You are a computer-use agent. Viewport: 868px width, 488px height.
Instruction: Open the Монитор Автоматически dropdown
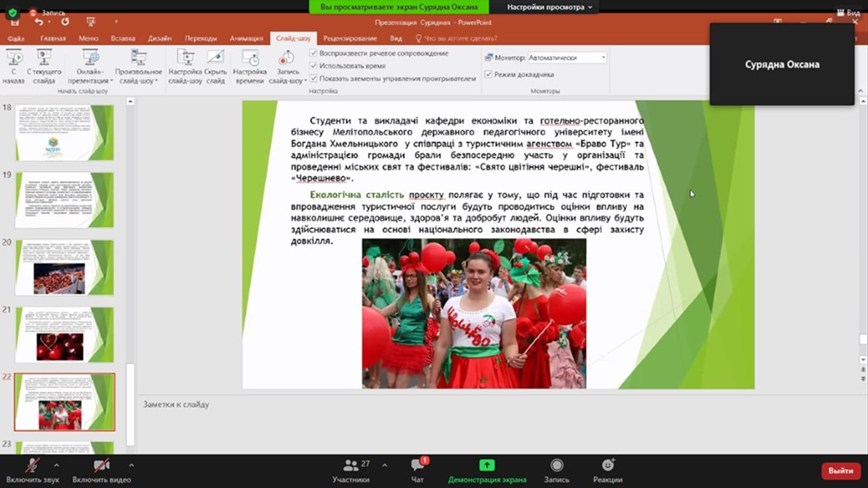pyautogui.click(x=567, y=58)
